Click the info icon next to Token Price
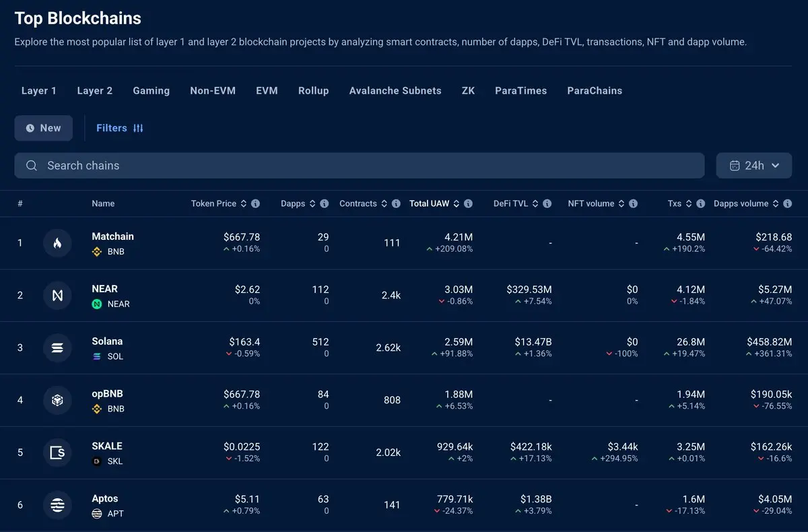The height and width of the screenshot is (532, 808). point(256,203)
